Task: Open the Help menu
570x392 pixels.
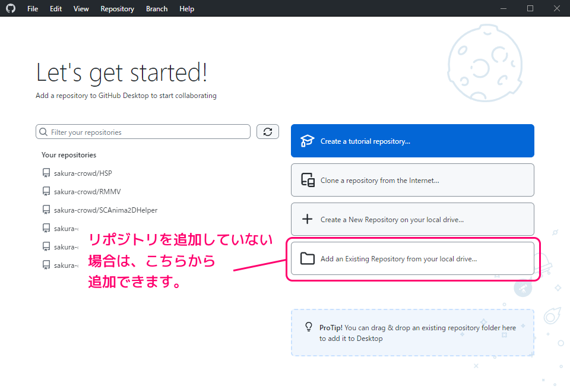Action: [186, 9]
